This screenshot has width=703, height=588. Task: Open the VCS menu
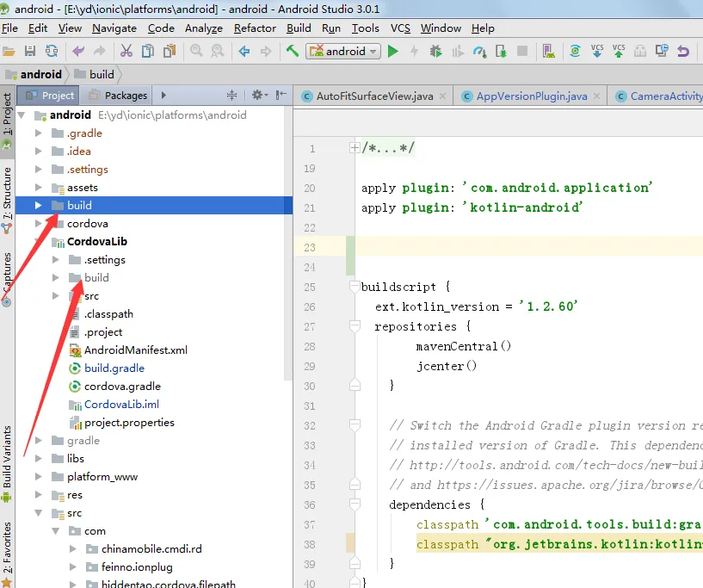400,28
